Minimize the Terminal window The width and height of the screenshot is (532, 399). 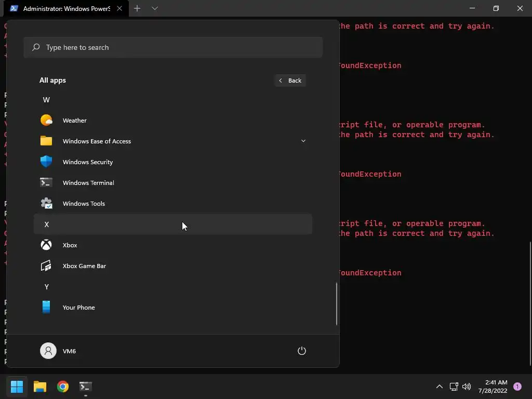[472, 8]
